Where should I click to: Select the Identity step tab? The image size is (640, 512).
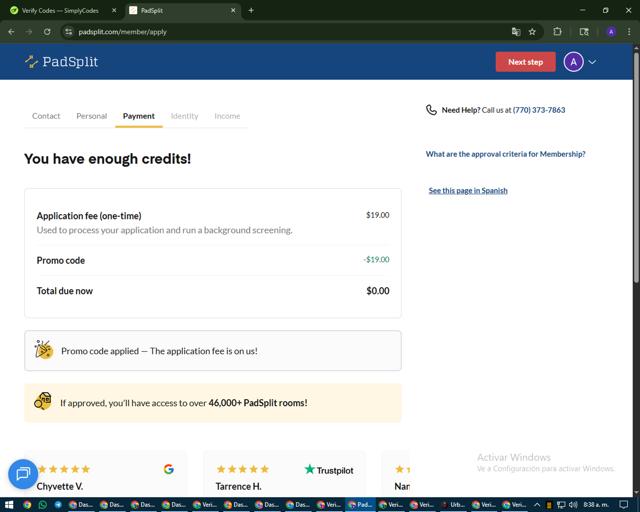[x=184, y=116]
